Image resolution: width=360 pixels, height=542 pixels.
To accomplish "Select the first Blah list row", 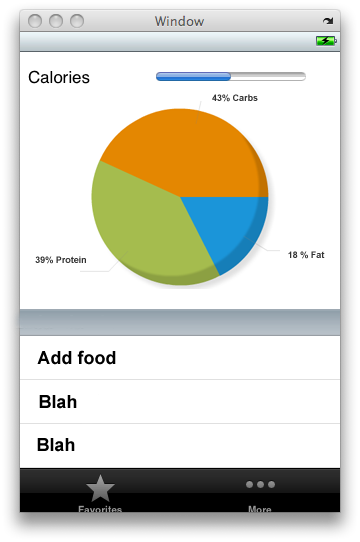I will 180,402.
